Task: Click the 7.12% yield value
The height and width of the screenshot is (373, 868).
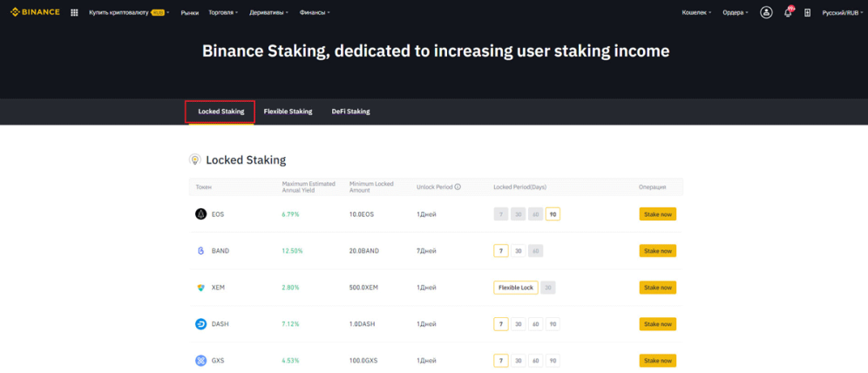Action: tap(290, 324)
